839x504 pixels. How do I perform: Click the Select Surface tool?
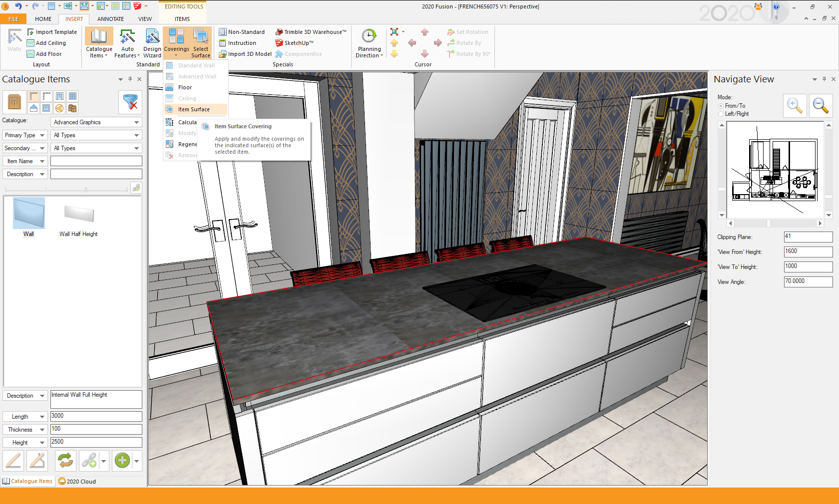coord(201,43)
